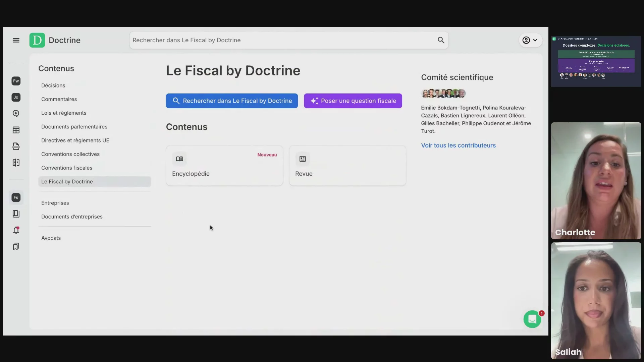The width and height of the screenshot is (644, 362).
Task: Click the shared presentation slide thumbnail
Action: click(596, 61)
